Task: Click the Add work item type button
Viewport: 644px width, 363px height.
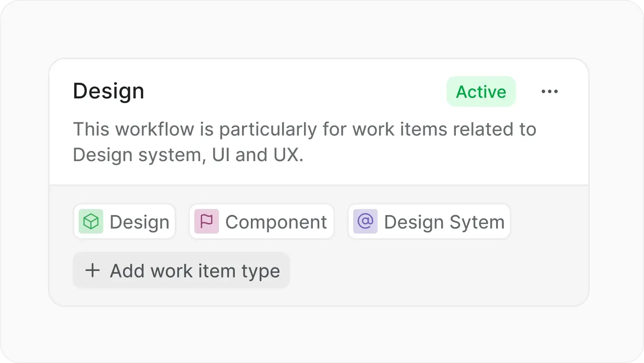Action: tap(181, 270)
